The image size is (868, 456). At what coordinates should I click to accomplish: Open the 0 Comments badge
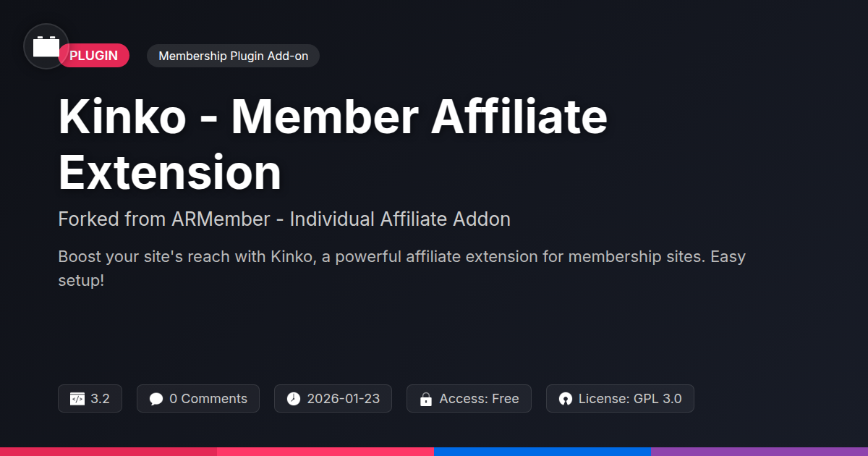pos(198,399)
